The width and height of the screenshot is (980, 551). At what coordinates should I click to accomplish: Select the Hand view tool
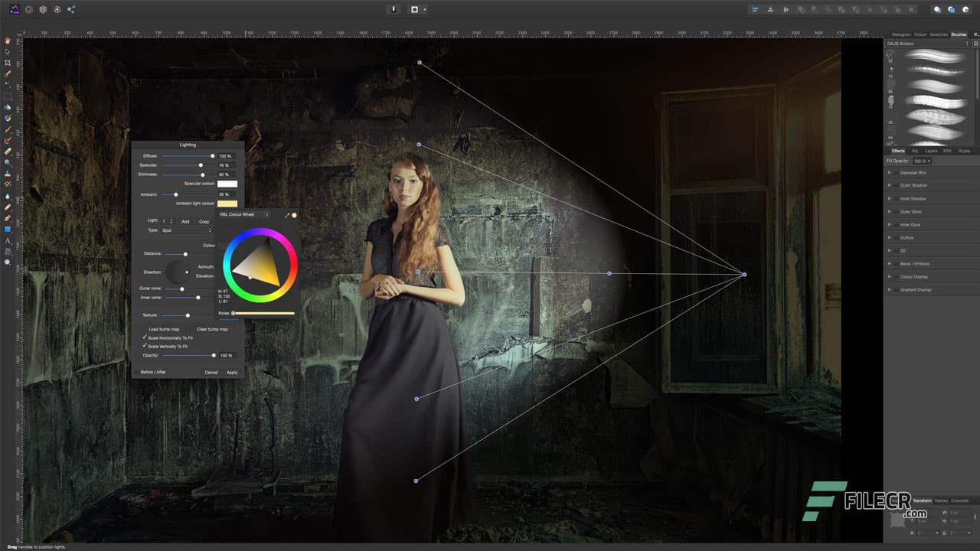click(8, 42)
